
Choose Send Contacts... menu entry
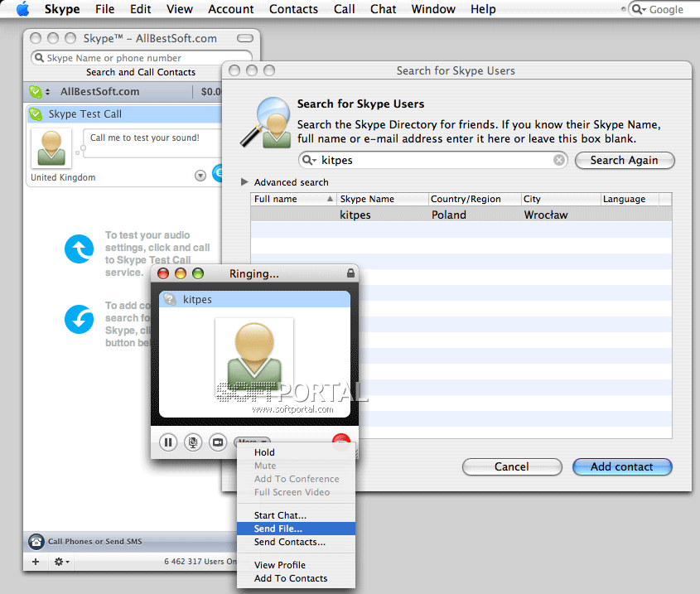coord(296,542)
